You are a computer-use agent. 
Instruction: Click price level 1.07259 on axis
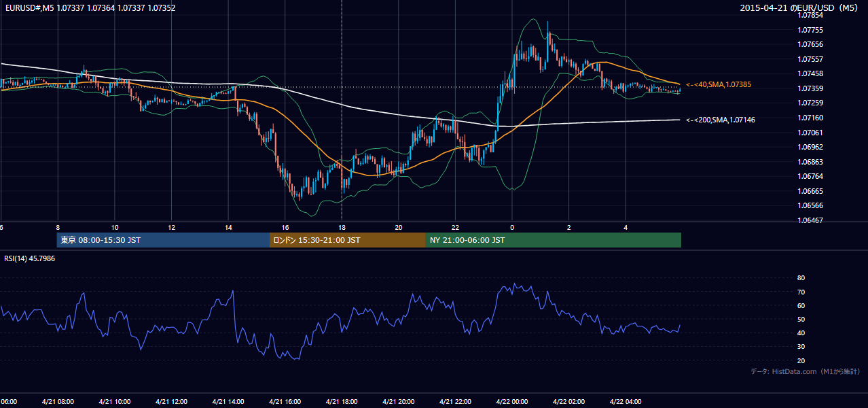click(x=811, y=103)
